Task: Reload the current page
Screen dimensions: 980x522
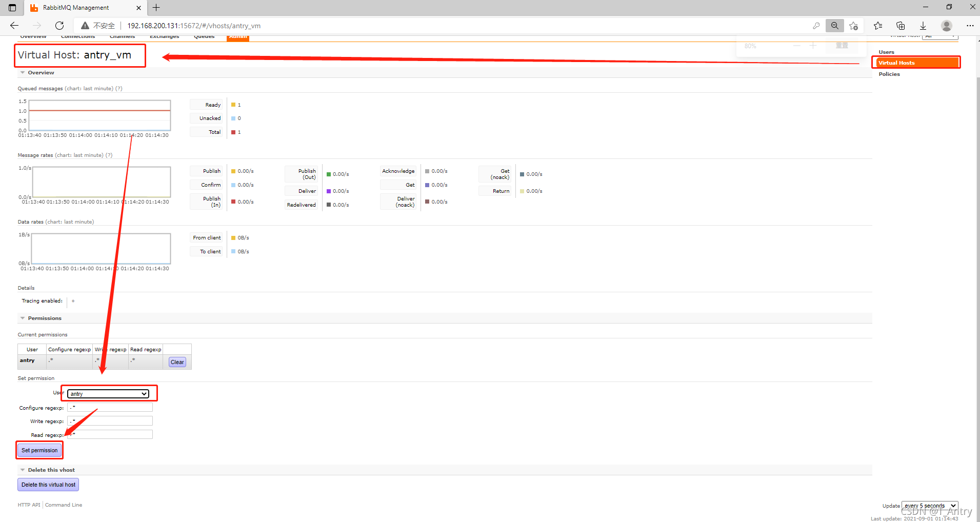Action: pyautogui.click(x=59, y=26)
